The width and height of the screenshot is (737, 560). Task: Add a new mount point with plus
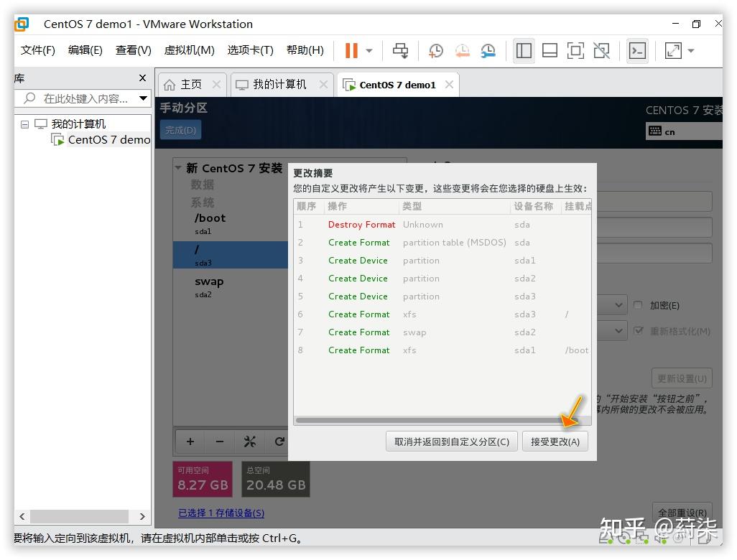[x=190, y=442]
